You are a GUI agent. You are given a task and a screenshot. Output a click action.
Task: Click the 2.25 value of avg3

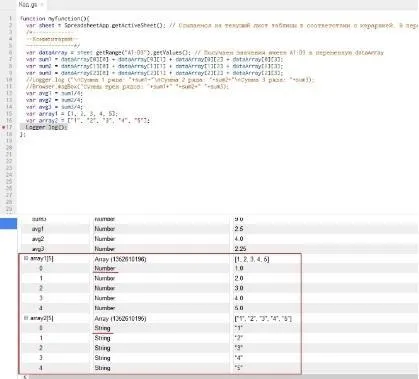(240, 249)
